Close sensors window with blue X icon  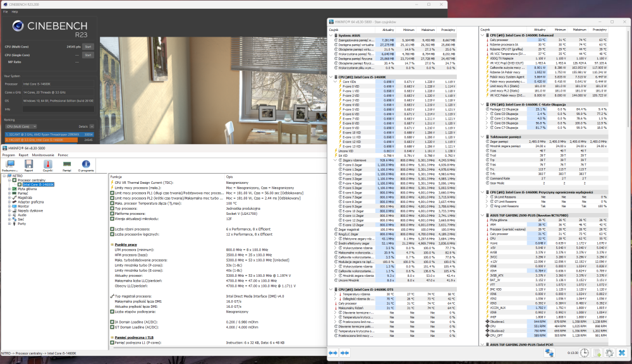(623, 353)
